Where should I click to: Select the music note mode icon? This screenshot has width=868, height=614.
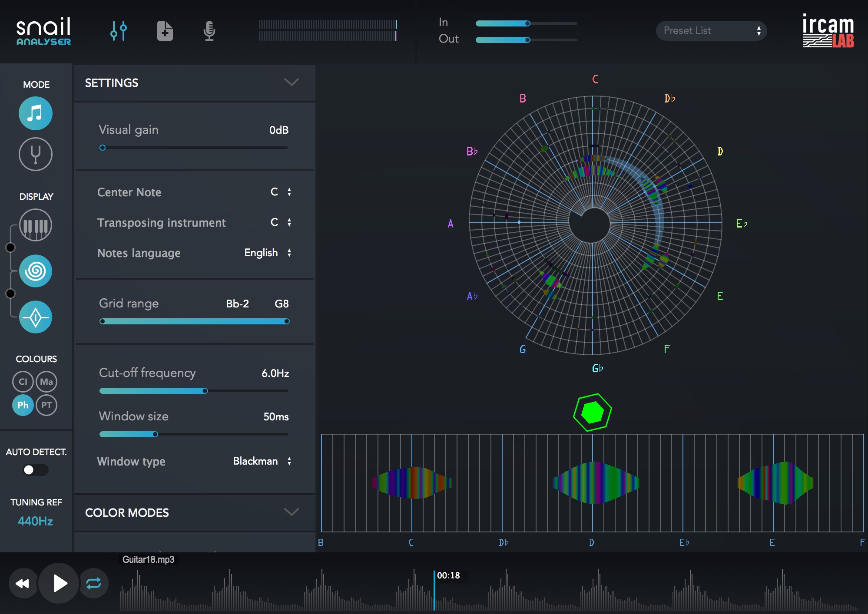[35, 113]
